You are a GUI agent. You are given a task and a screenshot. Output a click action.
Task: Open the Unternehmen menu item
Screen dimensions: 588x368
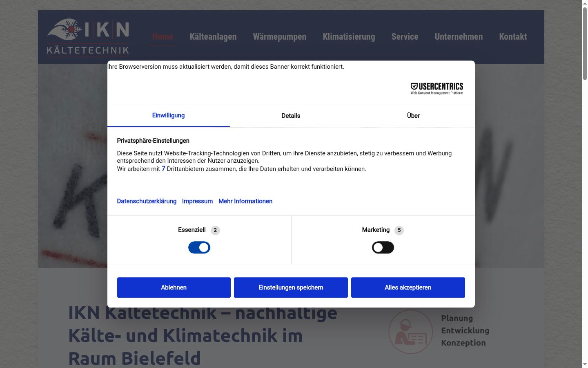459,37
